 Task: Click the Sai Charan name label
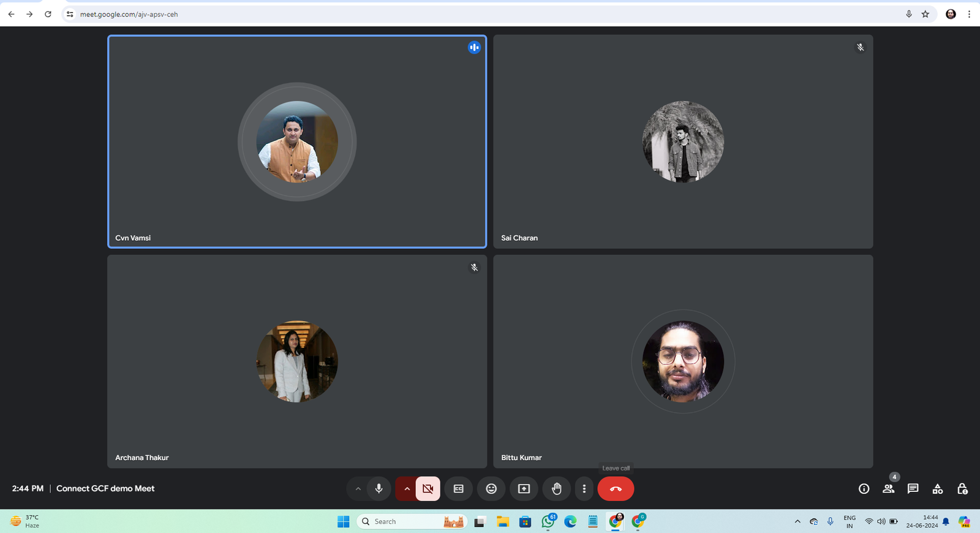[519, 238]
